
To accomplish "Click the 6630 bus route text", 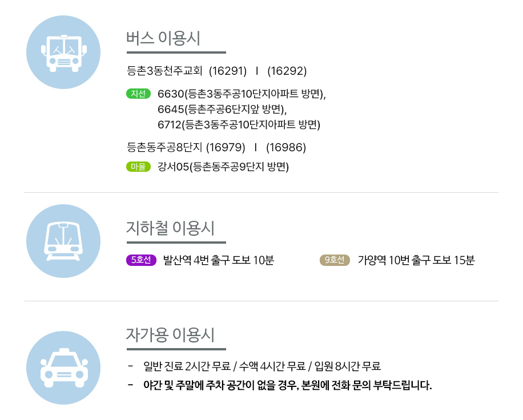I will (x=242, y=94).
